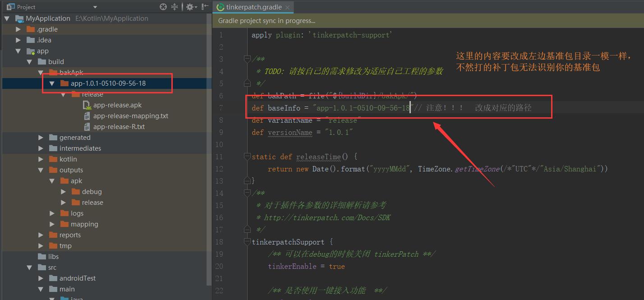Click the app module folder icon

(x=31, y=51)
